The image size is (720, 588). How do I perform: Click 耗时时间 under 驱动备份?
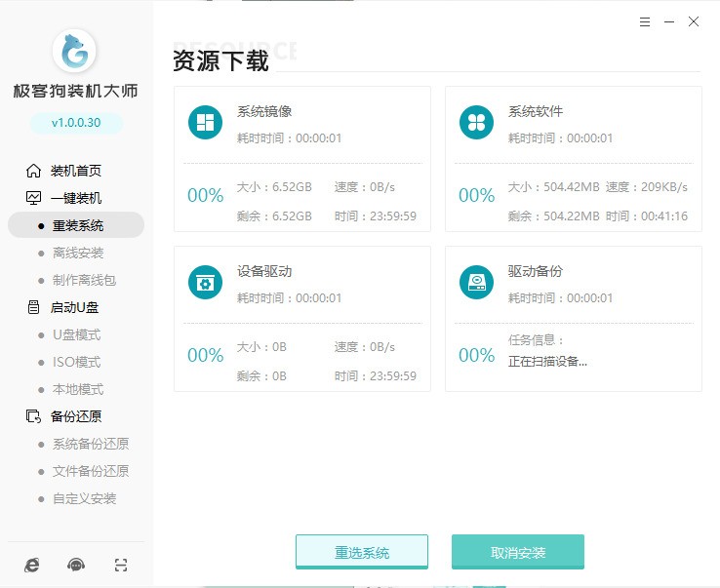click(560, 298)
